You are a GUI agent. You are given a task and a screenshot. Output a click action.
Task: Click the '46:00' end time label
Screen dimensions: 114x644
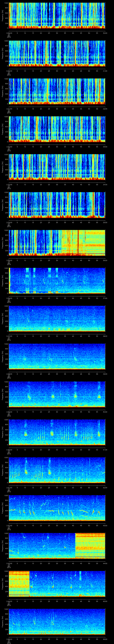(x=105, y=639)
